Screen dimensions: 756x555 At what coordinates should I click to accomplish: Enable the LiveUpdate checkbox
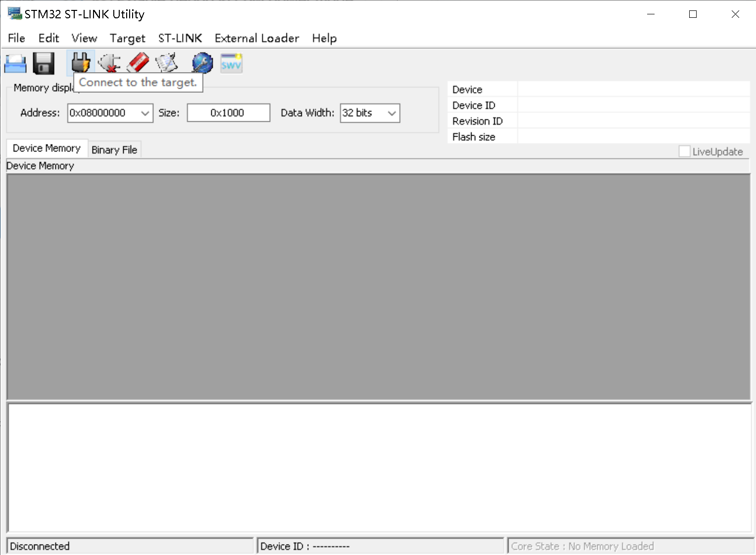pyautogui.click(x=684, y=151)
